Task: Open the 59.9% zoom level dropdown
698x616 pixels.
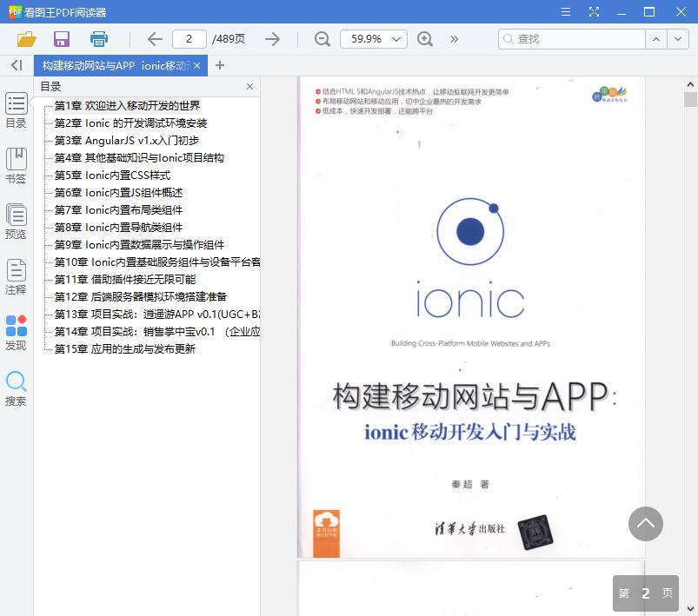Action: coord(374,39)
